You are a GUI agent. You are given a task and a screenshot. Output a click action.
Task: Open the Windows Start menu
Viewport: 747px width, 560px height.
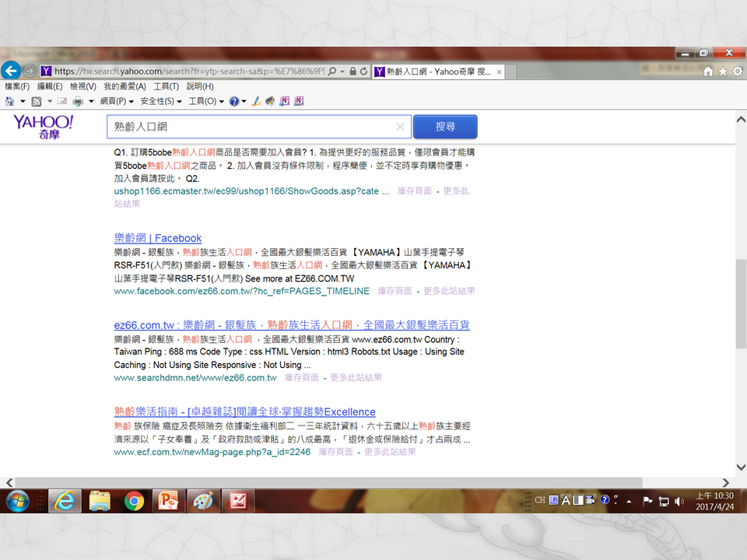[18, 501]
